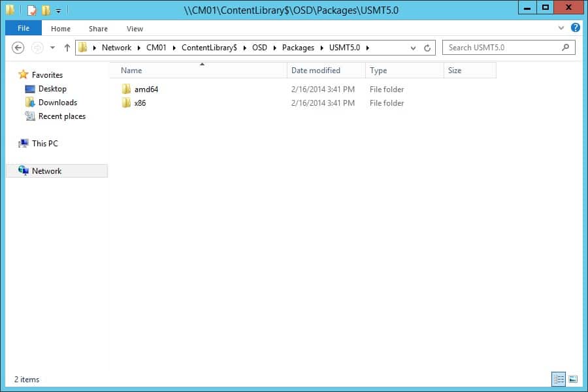Click the Up one level arrow
This screenshot has height=392, width=588.
(67, 47)
